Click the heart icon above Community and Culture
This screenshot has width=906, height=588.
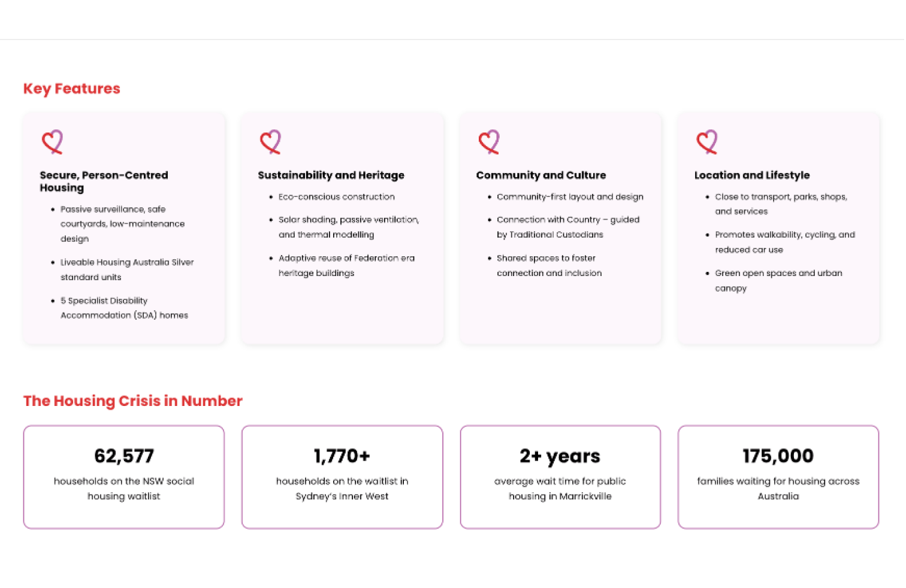coord(489,142)
